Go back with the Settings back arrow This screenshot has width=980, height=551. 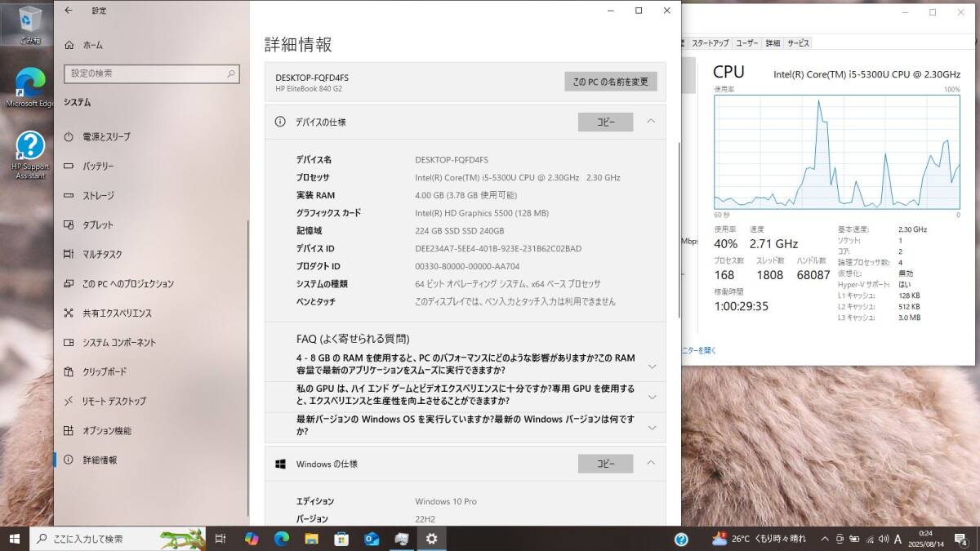69,11
